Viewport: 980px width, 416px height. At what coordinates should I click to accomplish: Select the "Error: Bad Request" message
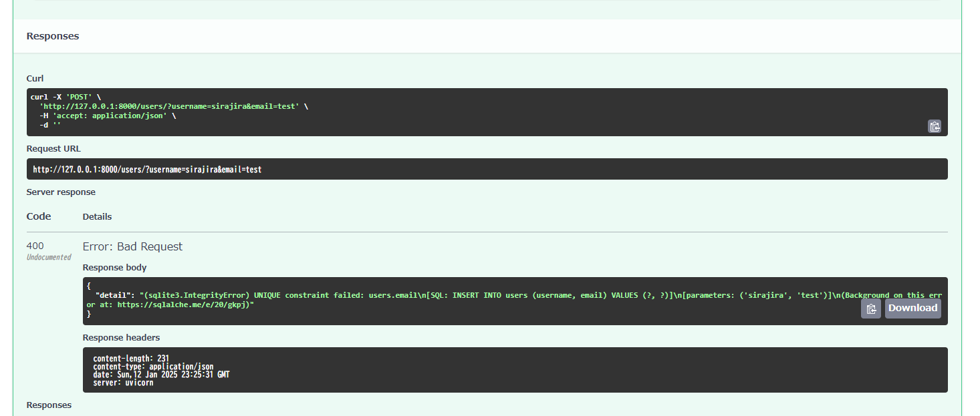(x=132, y=246)
